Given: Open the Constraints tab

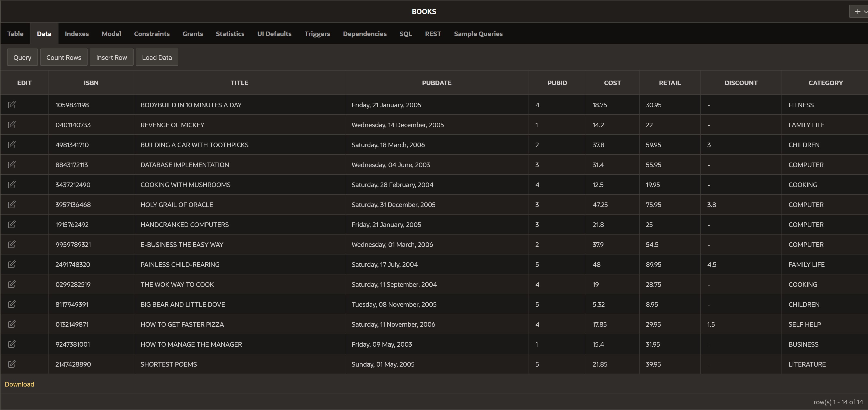Looking at the screenshot, I should pos(152,34).
